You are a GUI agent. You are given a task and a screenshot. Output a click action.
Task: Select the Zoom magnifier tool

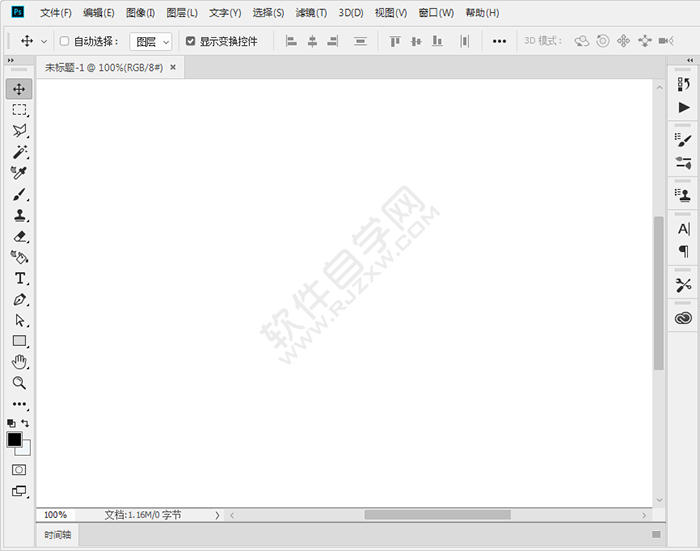pos(19,383)
